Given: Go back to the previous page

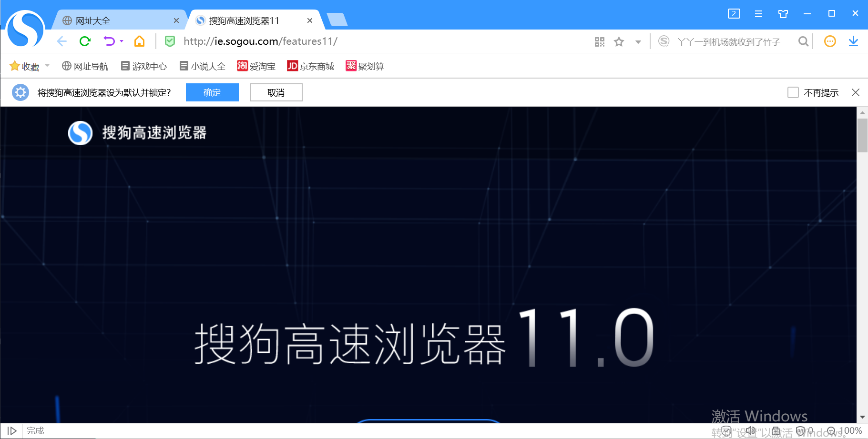Looking at the screenshot, I should 62,41.
